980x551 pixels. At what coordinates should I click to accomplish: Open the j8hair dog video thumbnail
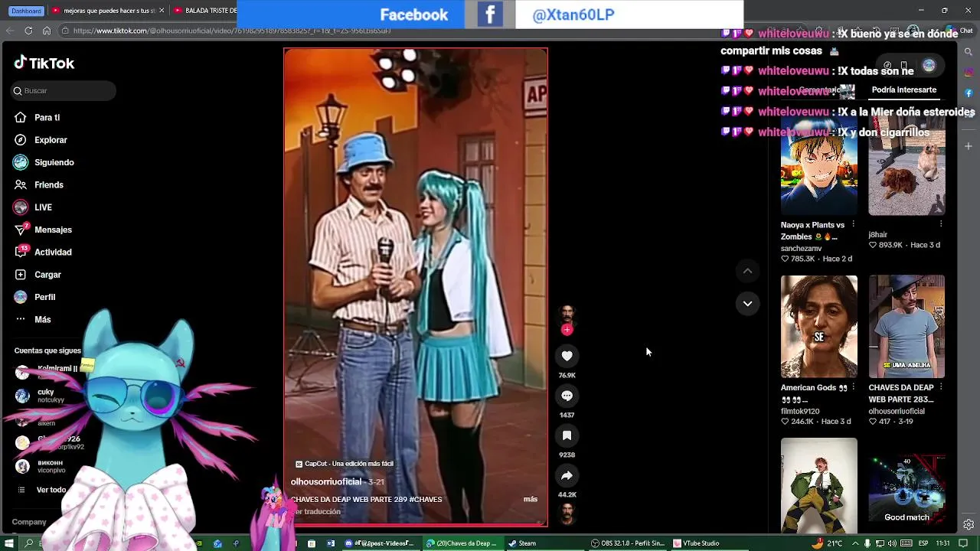(906, 166)
